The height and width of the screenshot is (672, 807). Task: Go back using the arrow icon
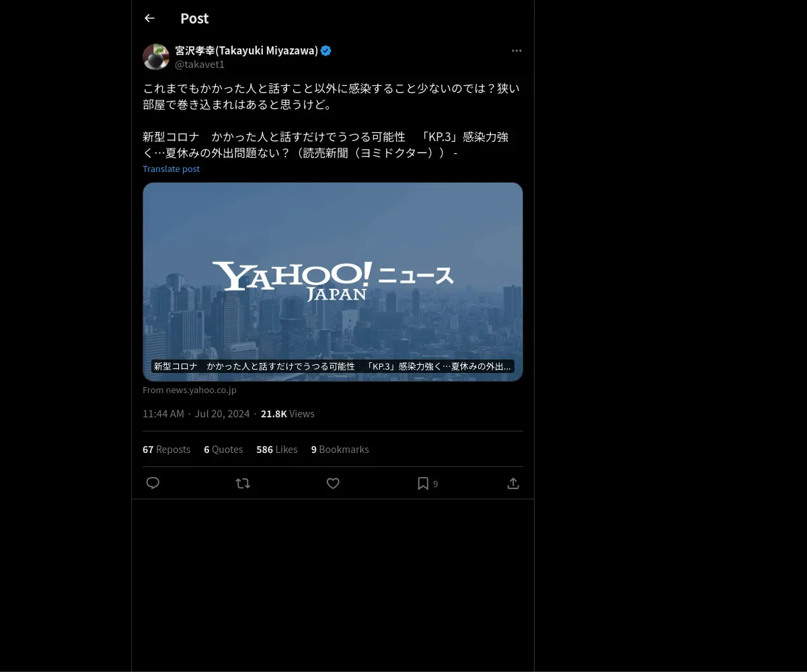click(149, 18)
